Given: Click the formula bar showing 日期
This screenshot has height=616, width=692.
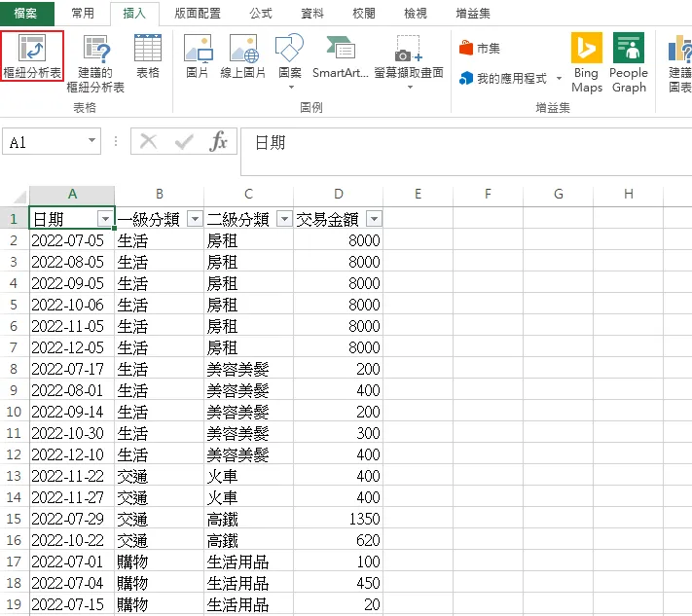Looking at the screenshot, I should pyautogui.click(x=466, y=151).
